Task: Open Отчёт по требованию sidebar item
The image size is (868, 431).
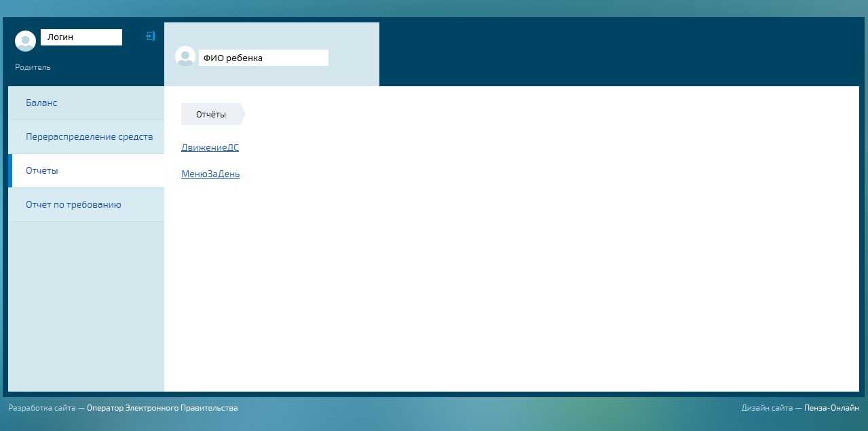Action: coord(73,204)
